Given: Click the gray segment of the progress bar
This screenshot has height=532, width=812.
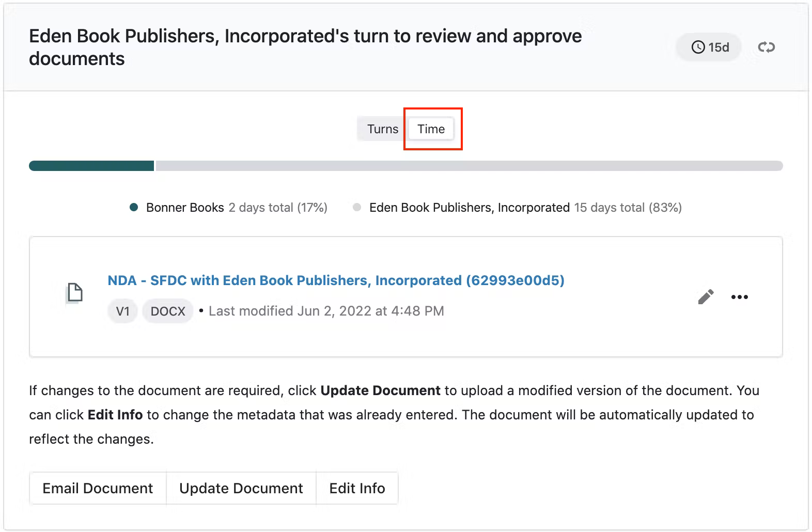Looking at the screenshot, I should 469,166.
